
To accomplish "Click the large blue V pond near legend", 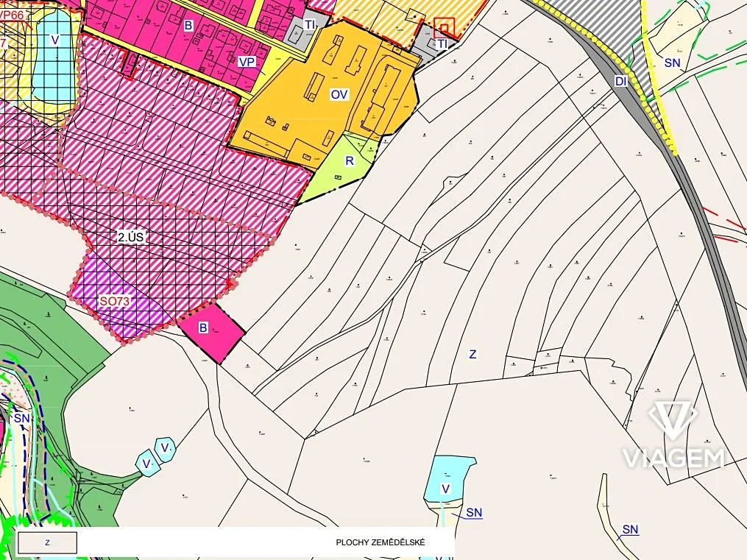I will click(x=448, y=477).
